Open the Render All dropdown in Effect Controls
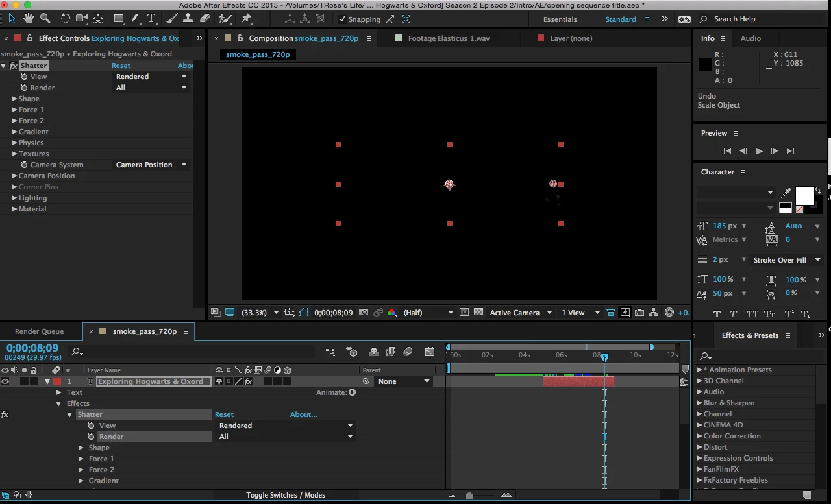The image size is (831, 504). pos(152,88)
